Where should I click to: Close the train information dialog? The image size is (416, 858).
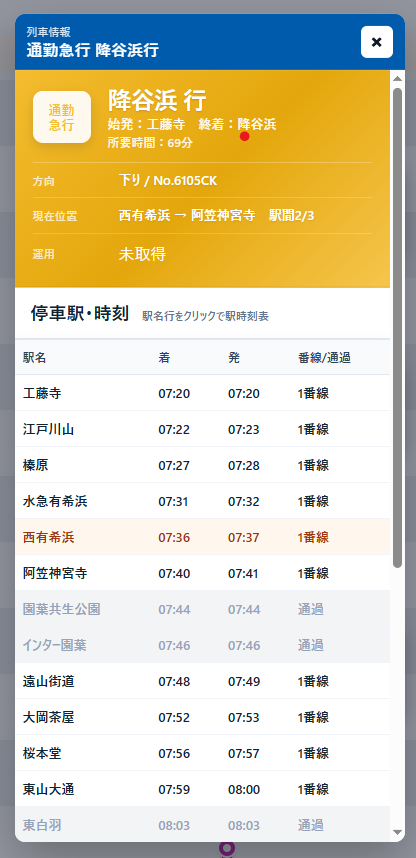377,42
